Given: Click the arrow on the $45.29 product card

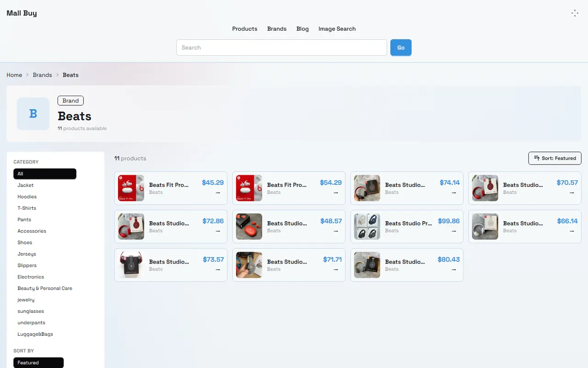Looking at the screenshot, I should pos(218,193).
